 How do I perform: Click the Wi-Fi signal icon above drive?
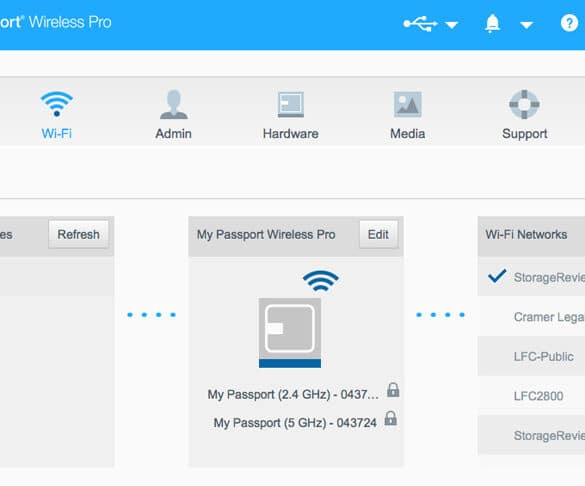pyautogui.click(x=320, y=281)
